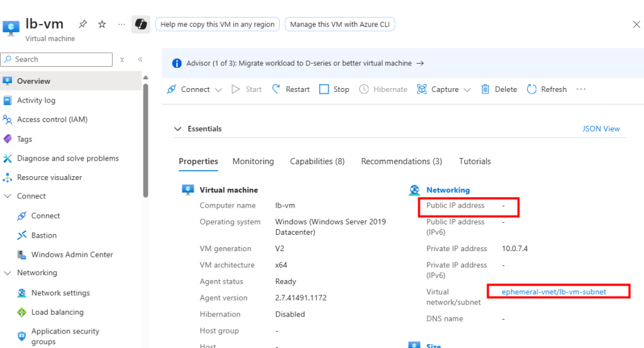Select Overview in the sidebar menu
This screenshot has width=644, height=348.
click(70, 81)
